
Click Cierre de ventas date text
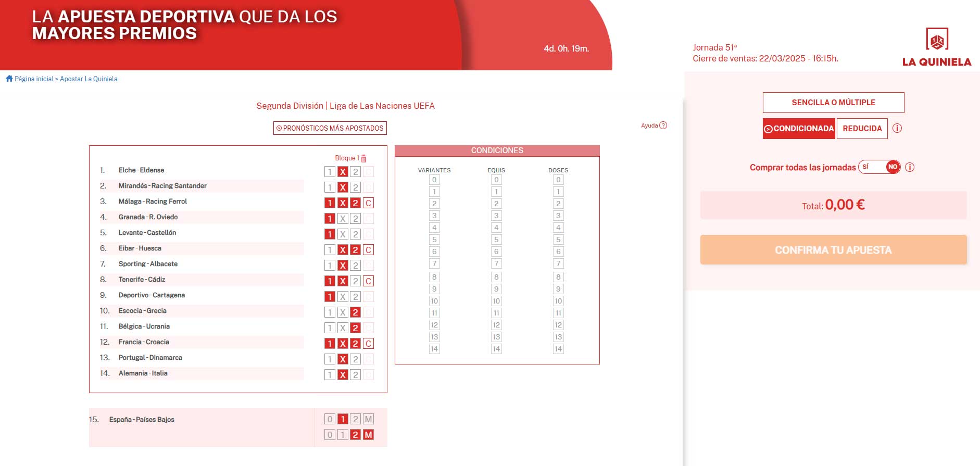pos(765,58)
